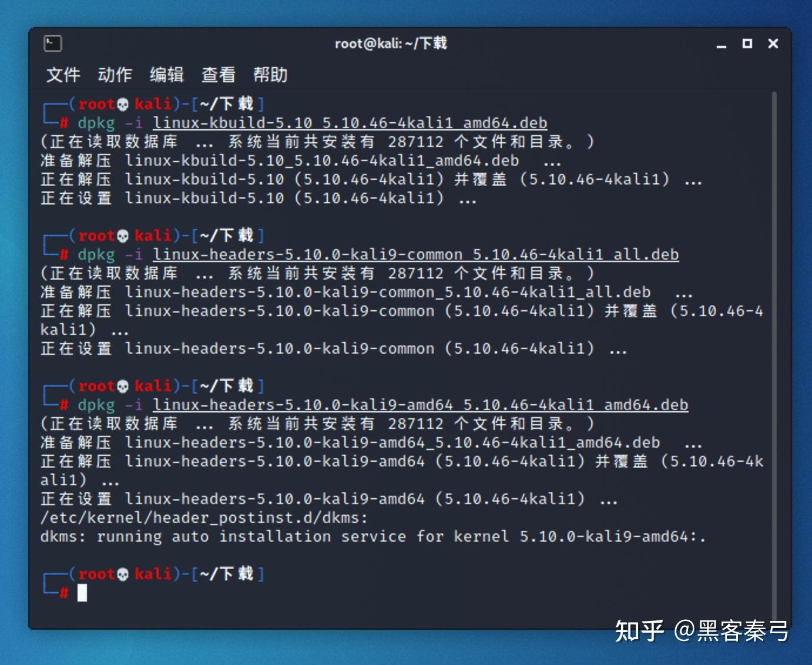Image resolution: width=812 pixels, height=665 pixels.
Task: Click the skull icon in the third root prompt
Action: coord(122,385)
